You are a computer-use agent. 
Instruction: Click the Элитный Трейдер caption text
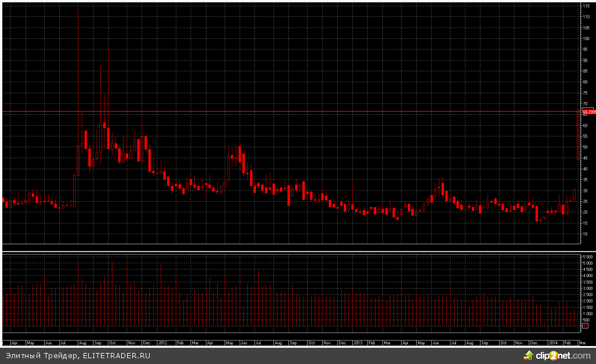pyautogui.click(x=41, y=355)
